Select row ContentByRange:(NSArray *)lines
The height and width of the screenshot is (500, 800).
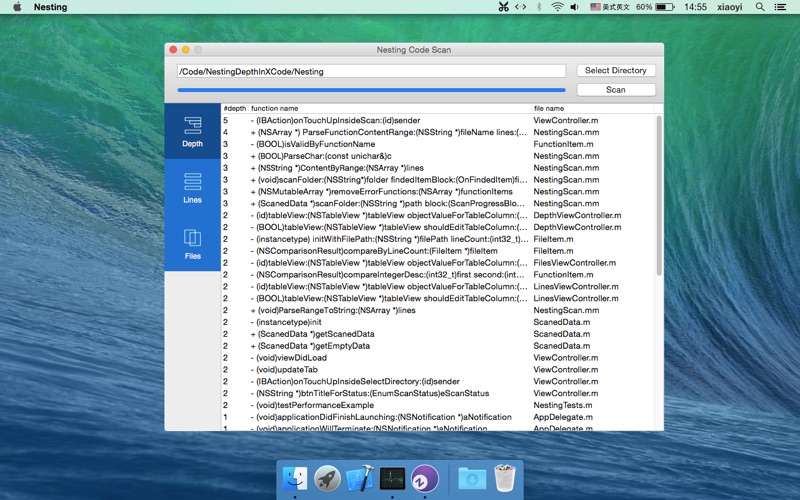coord(438,168)
